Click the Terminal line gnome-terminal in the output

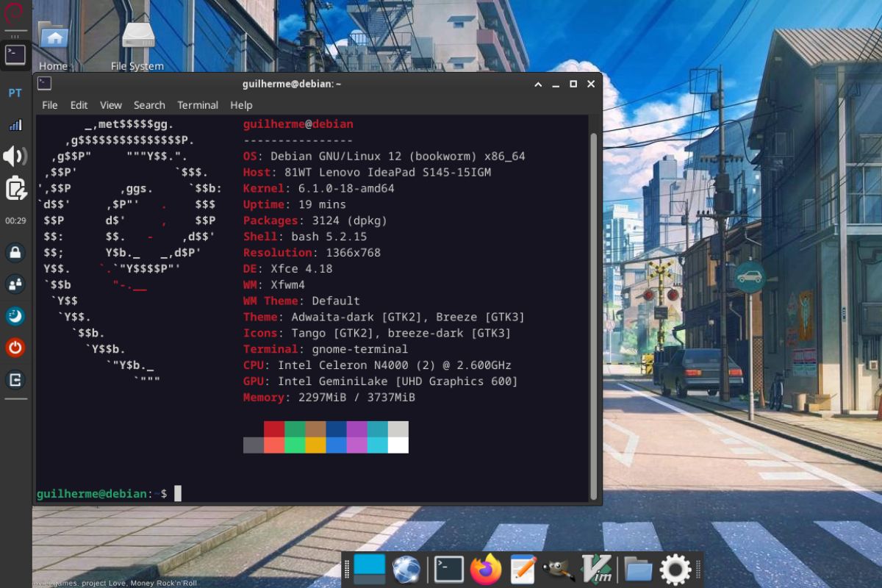326,351
